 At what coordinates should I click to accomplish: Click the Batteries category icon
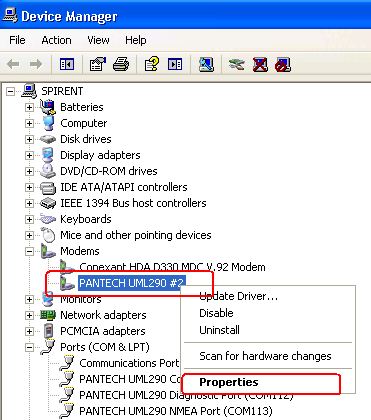click(48, 107)
